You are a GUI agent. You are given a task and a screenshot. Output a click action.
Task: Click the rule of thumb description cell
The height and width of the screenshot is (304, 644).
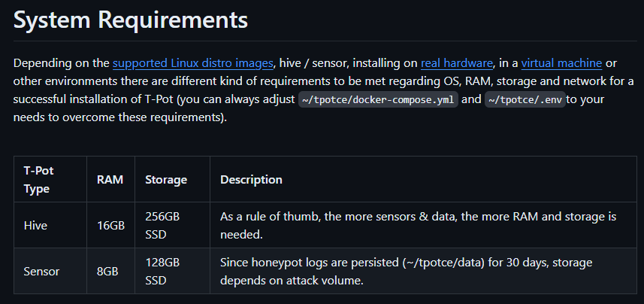423,226
